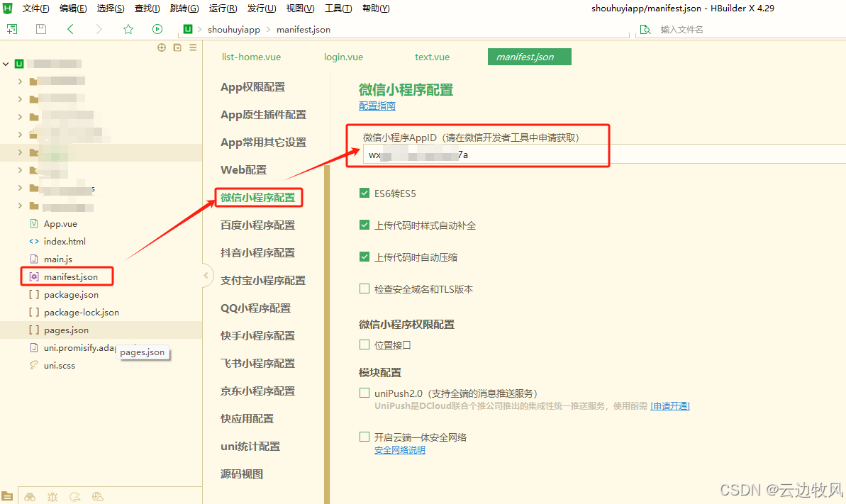Click the search binoculars icon at bottom
This screenshot has height=504, width=846.
tap(30, 497)
